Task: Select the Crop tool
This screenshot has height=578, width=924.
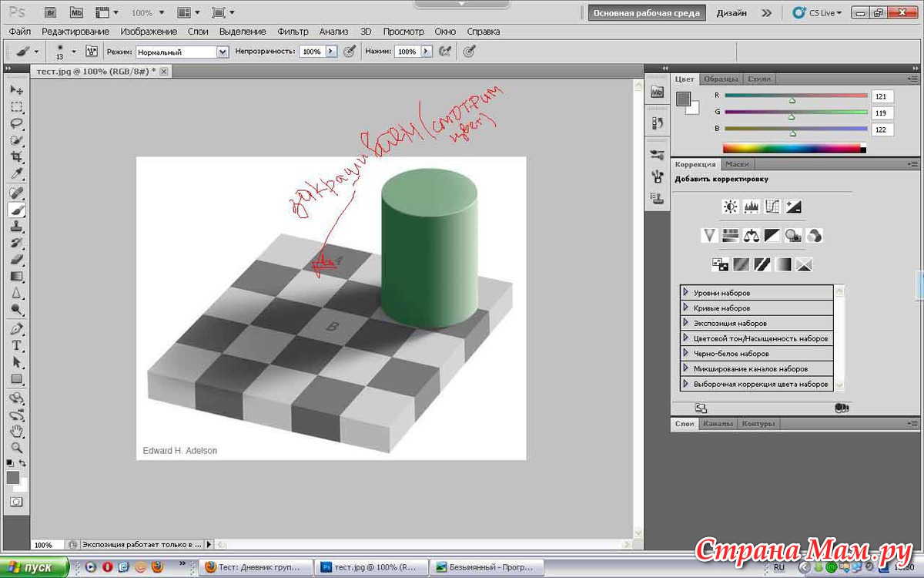Action: click(16, 156)
